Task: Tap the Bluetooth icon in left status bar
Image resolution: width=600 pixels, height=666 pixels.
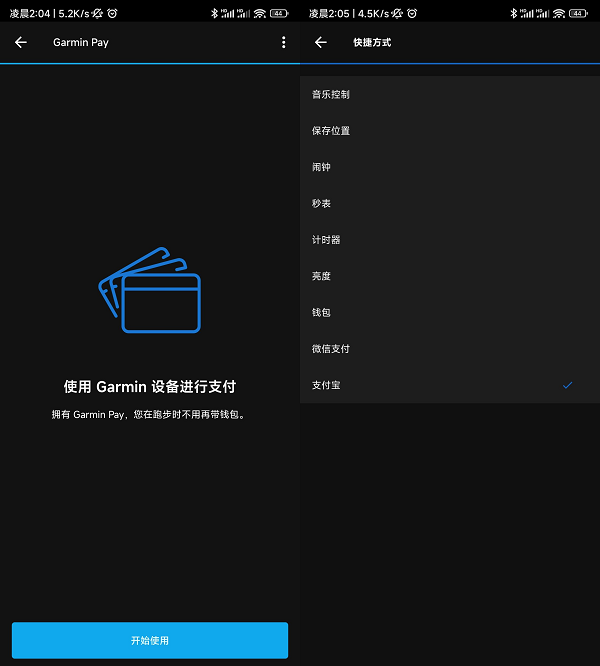Action: [x=214, y=14]
